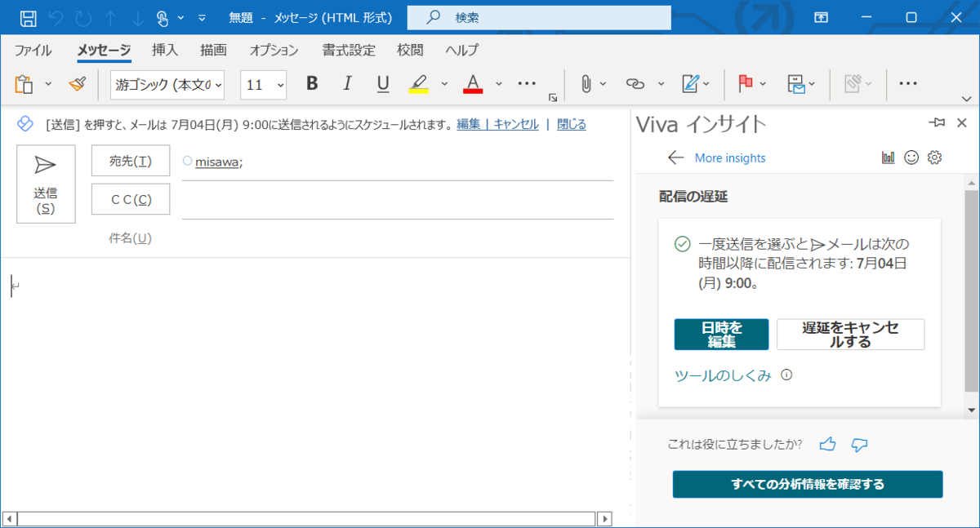Open the font dialog launcher

pyautogui.click(x=553, y=97)
